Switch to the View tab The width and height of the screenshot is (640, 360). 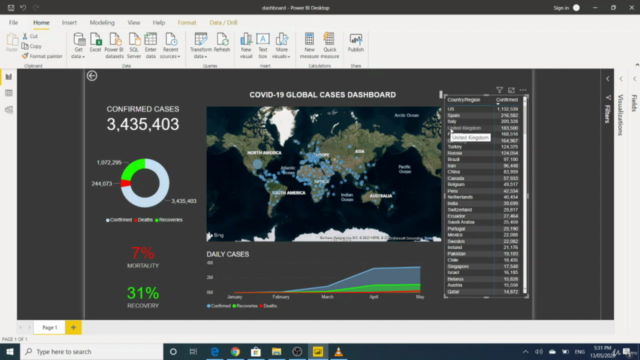[133, 22]
